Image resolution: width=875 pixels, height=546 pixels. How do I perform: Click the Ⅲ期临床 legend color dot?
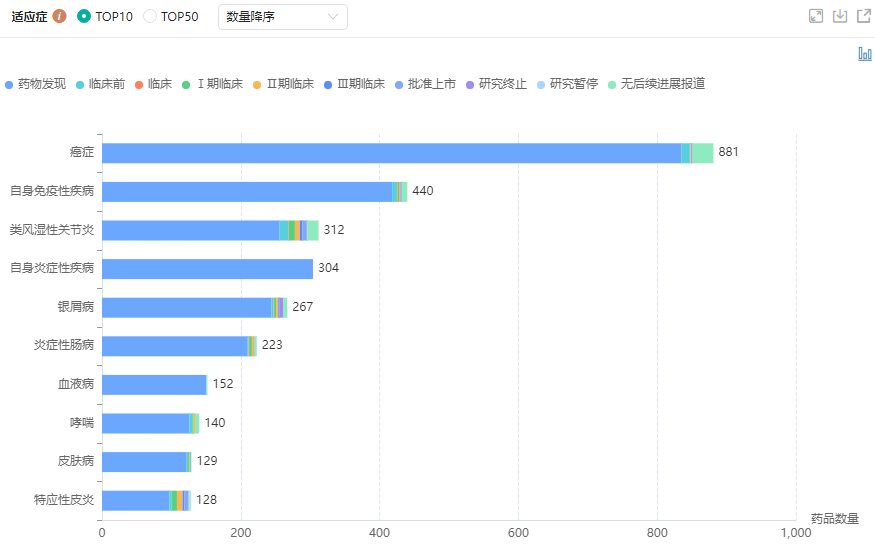pos(329,84)
